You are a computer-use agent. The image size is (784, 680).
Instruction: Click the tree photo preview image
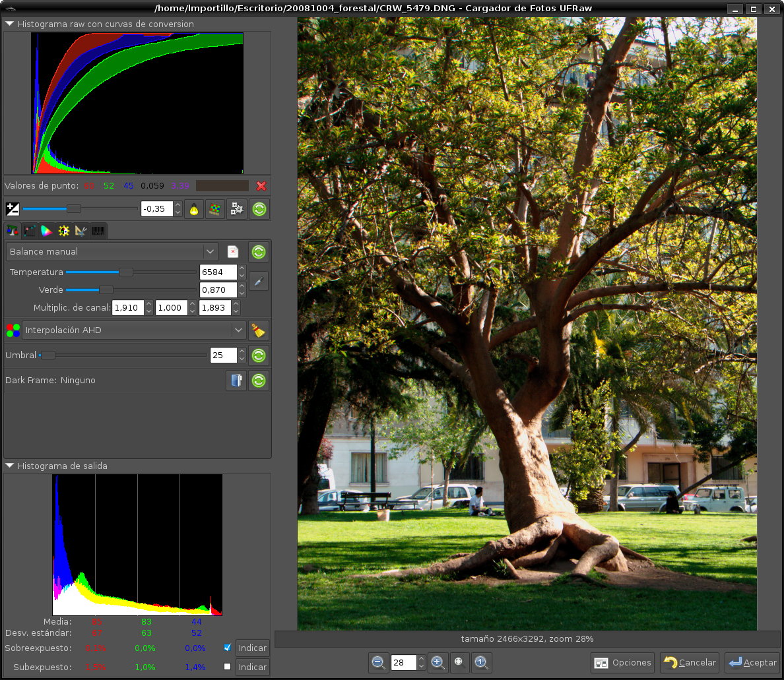527,324
